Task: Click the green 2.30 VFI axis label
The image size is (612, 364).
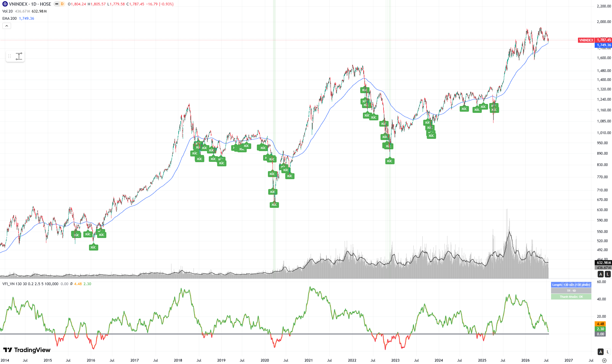Action: click(x=600, y=329)
